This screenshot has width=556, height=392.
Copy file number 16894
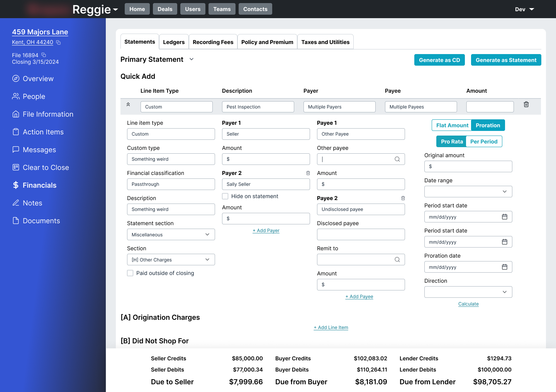tap(44, 55)
